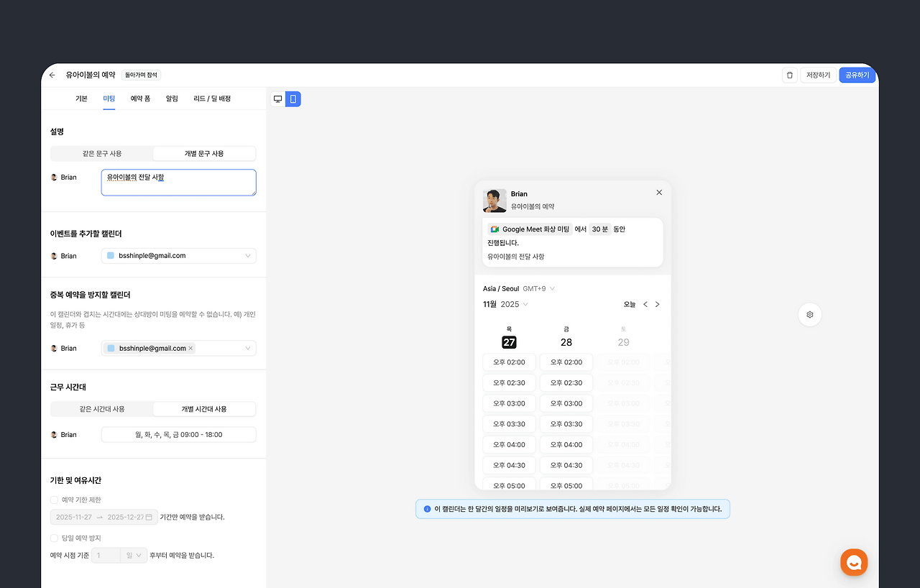Click Brian's avatar in the event calendar row
920x588 pixels.
point(54,256)
